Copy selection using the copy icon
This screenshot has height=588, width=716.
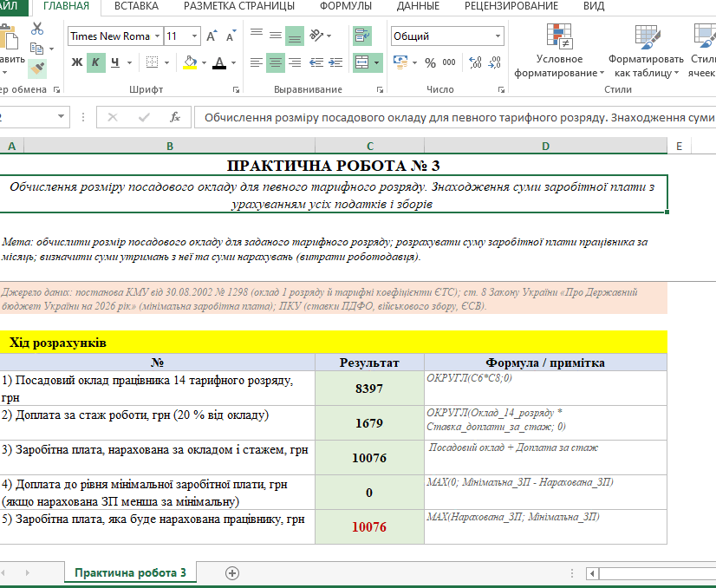[36, 49]
